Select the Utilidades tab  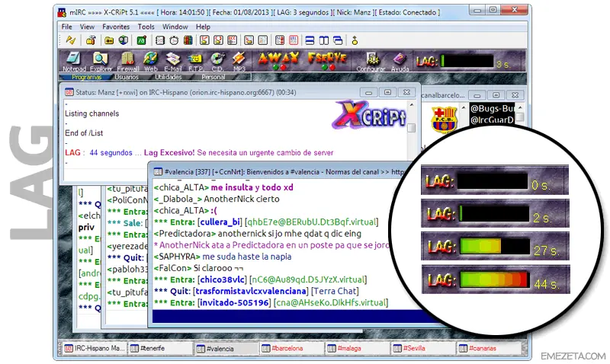tap(168, 77)
